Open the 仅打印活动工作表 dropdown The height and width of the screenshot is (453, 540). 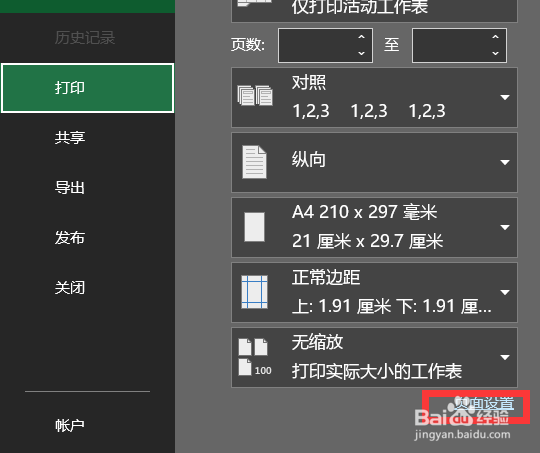tap(374, 10)
